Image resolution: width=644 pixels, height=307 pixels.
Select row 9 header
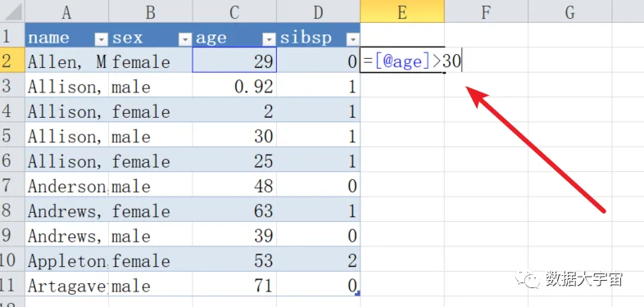[12, 234]
